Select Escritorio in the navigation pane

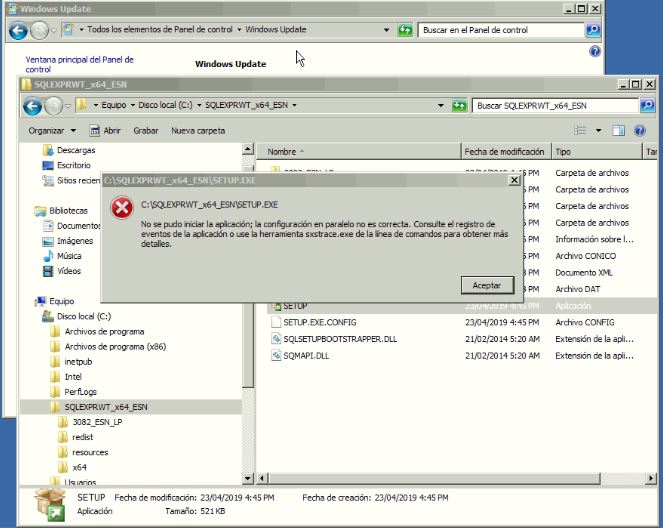click(67, 165)
